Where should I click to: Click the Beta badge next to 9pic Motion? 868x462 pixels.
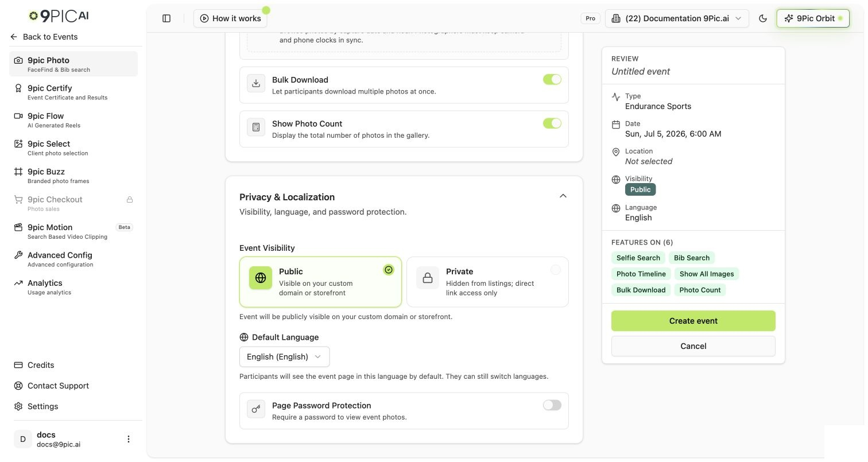tap(125, 227)
